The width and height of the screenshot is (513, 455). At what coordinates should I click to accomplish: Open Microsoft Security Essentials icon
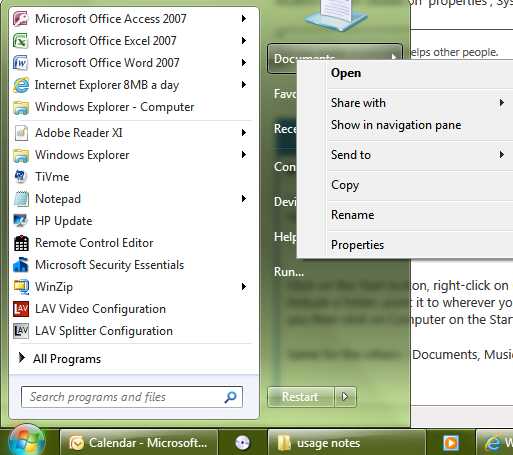[21, 265]
